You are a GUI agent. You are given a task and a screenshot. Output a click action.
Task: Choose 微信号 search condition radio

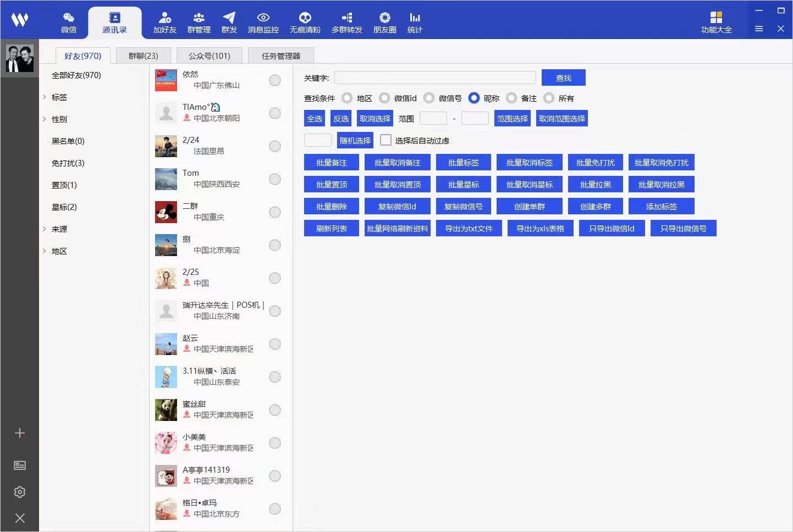pos(429,98)
